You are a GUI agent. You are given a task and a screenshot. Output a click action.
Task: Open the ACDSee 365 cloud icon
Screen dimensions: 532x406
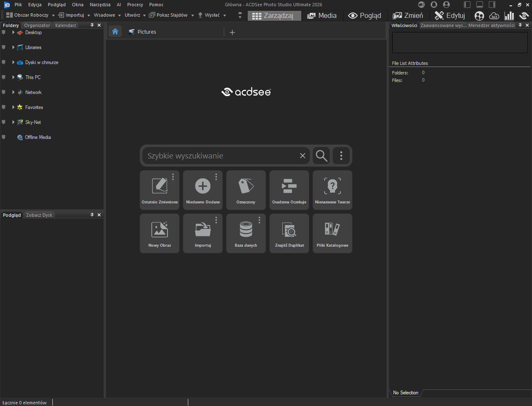tap(494, 16)
